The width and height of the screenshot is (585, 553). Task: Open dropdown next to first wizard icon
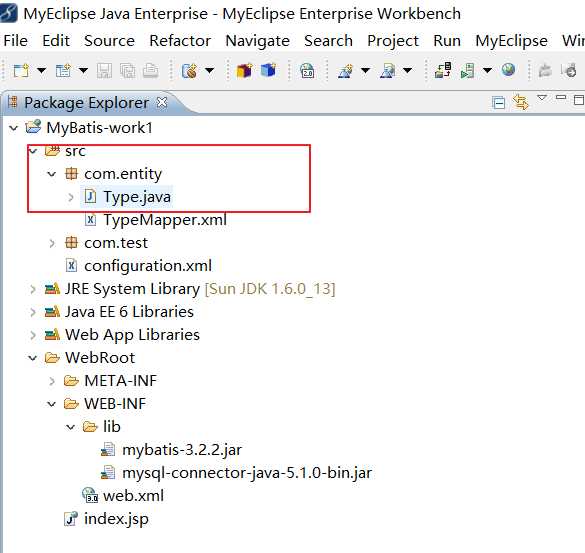366,70
